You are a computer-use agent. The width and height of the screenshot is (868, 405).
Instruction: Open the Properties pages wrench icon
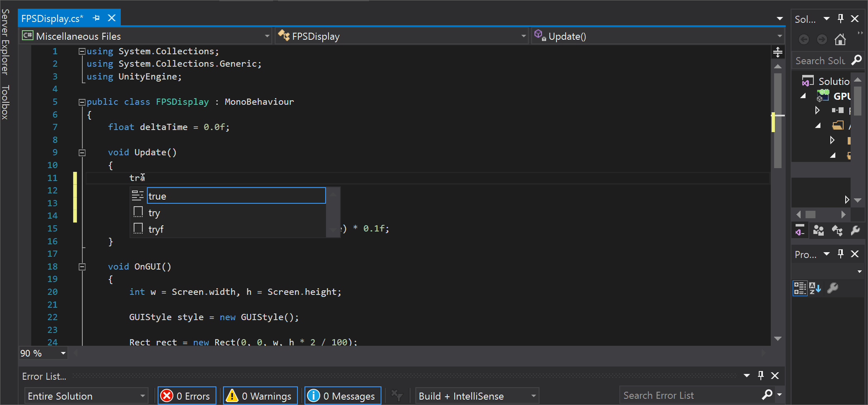pos(833,288)
